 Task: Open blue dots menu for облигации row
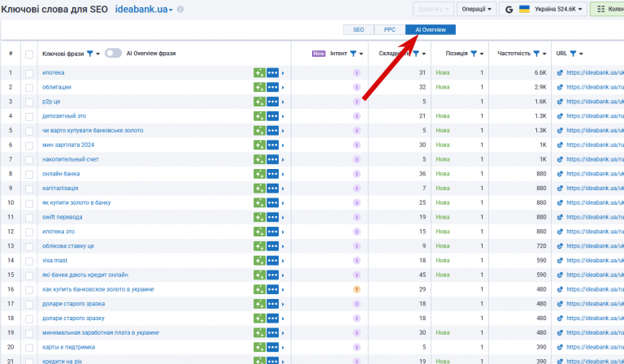(x=273, y=87)
